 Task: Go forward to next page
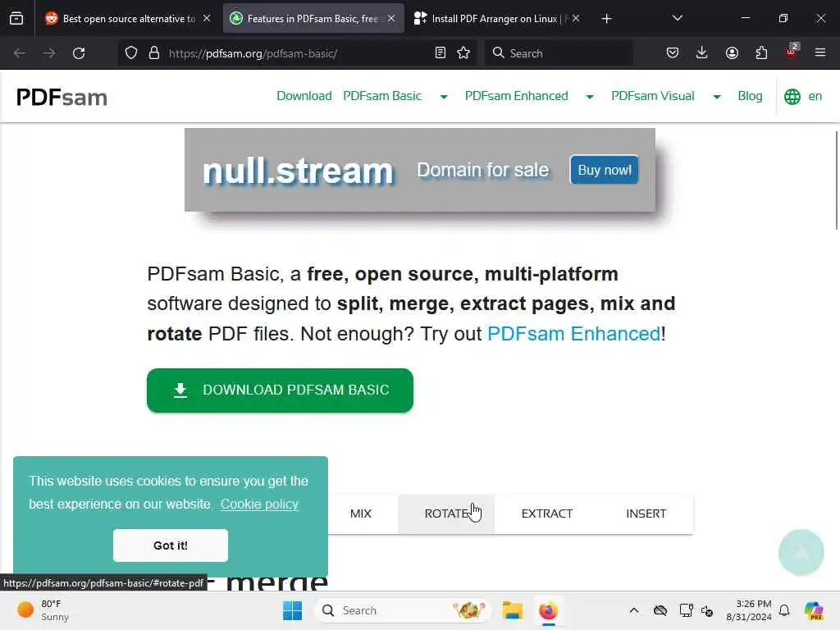point(48,53)
